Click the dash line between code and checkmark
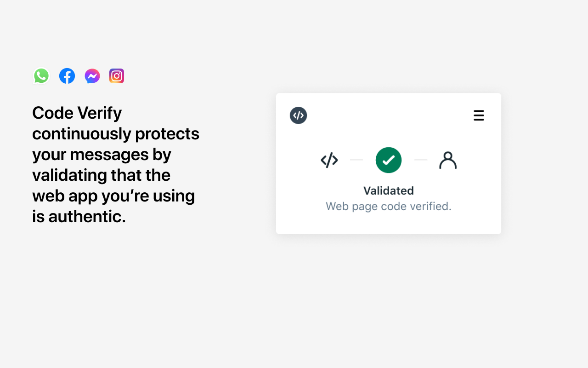 [x=356, y=160]
